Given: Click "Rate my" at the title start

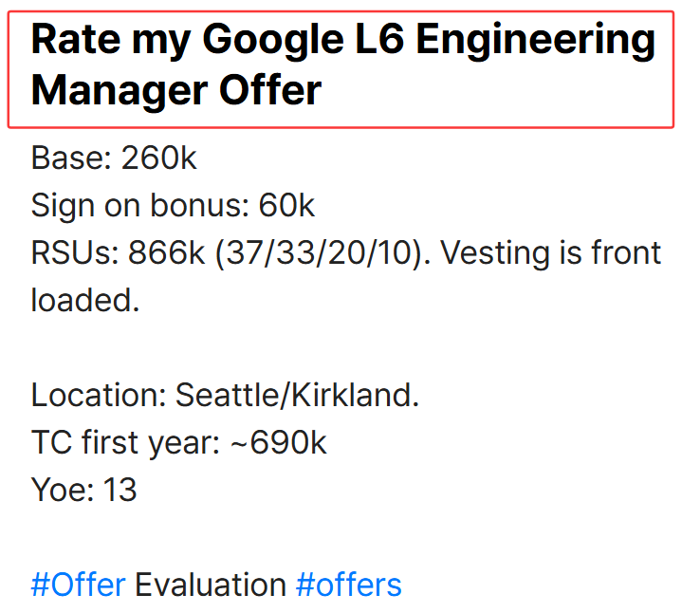Looking at the screenshot, I should tap(112, 41).
